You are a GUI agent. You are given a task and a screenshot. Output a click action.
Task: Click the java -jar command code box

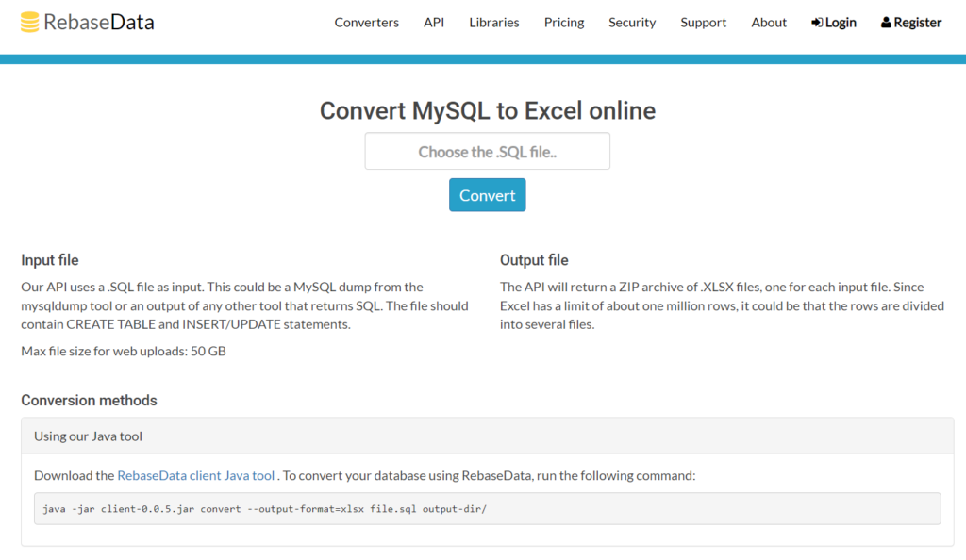pos(488,508)
